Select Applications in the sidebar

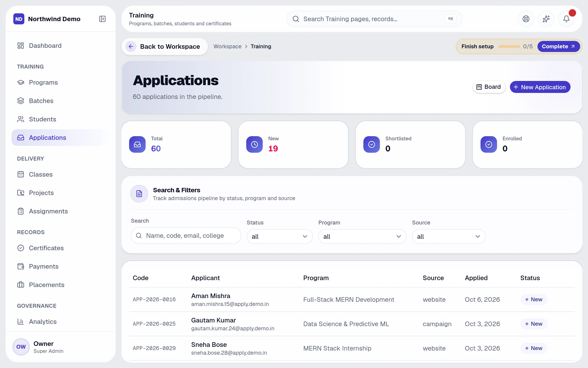tap(61, 138)
